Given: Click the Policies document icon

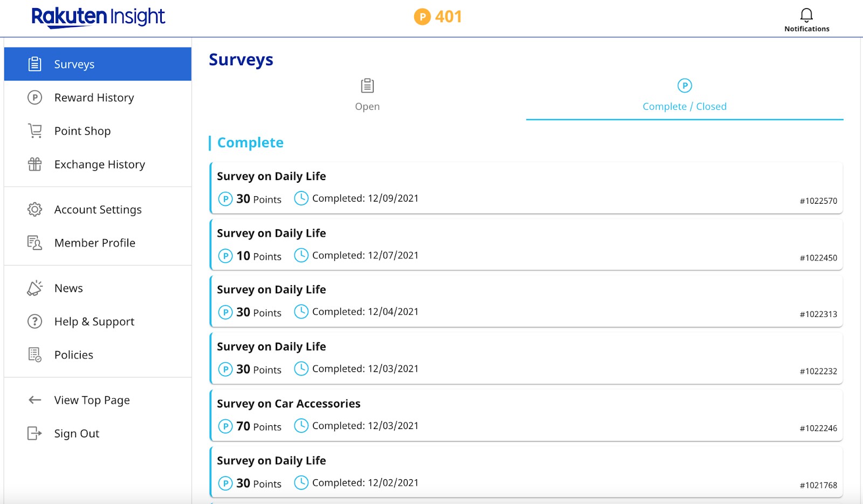Looking at the screenshot, I should tap(35, 355).
